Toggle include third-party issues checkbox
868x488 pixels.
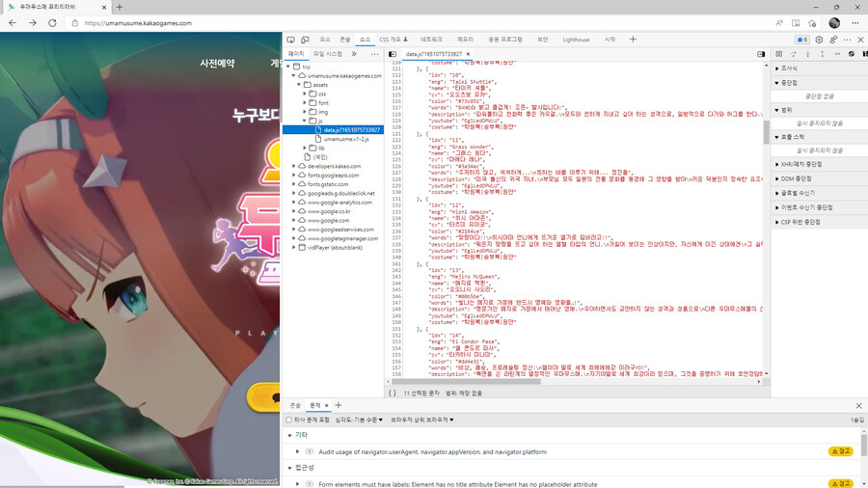289,420
